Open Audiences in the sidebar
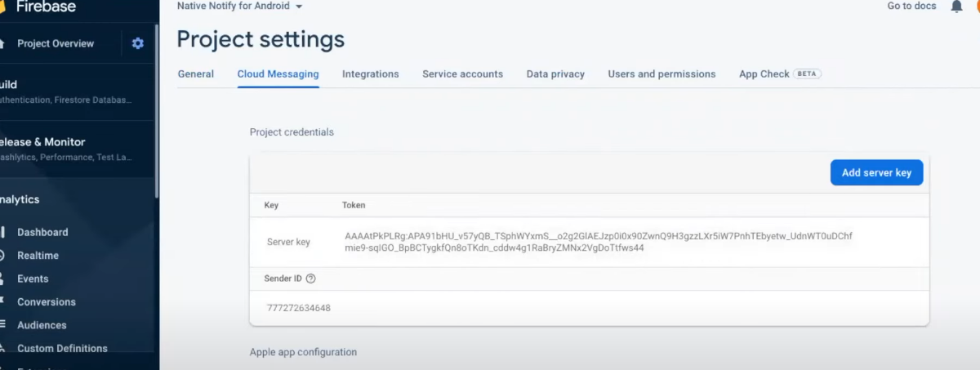This screenshot has width=980, height=370. click(42, 325)
